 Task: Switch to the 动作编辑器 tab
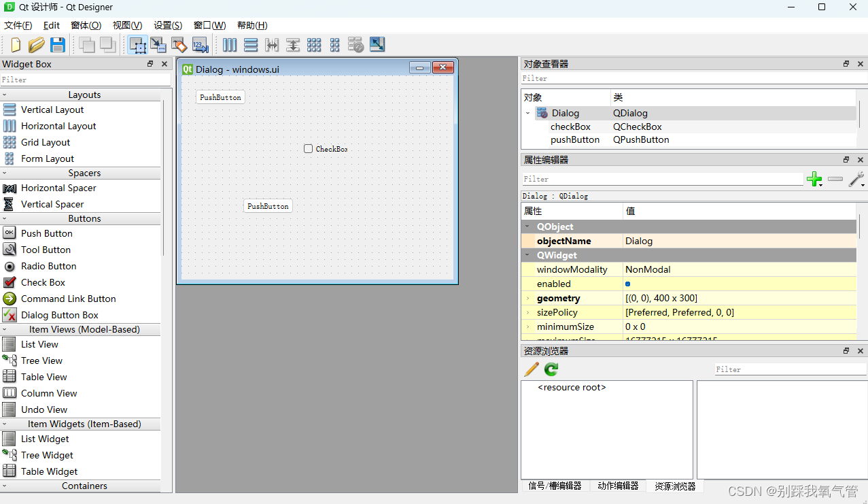pos(618,486)
